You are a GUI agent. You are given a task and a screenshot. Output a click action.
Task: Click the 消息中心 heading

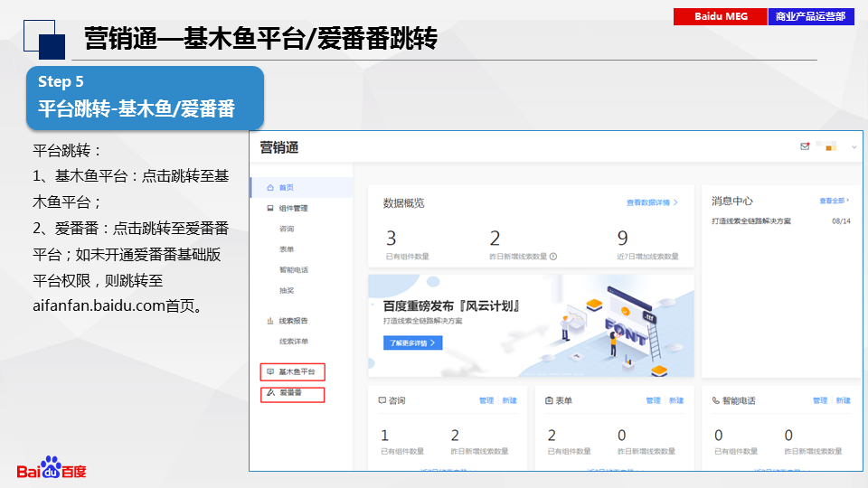point(731,202)
